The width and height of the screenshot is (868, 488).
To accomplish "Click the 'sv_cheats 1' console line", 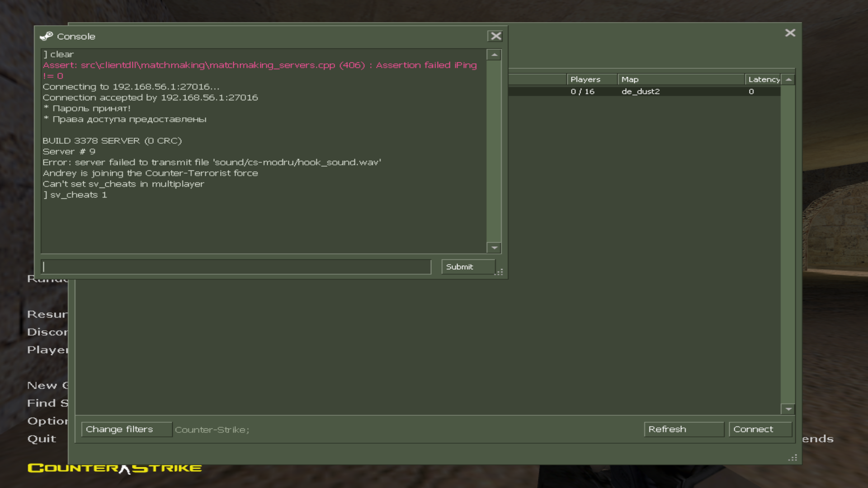I will coord(75,195).
